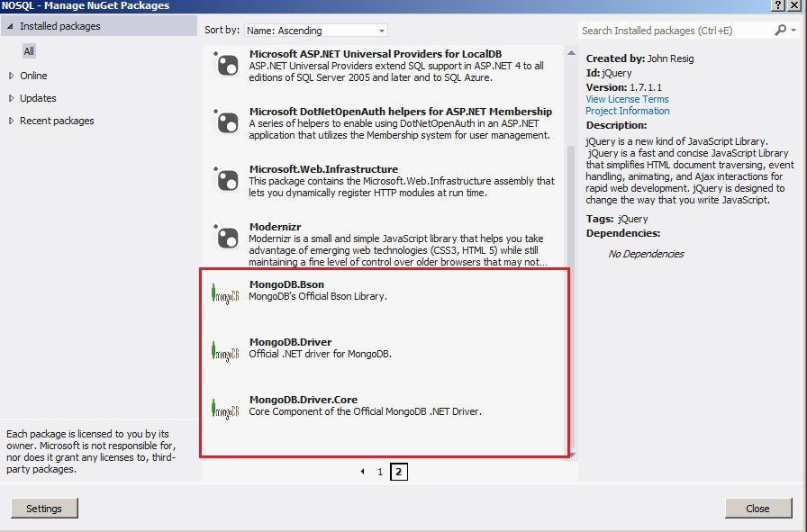
Task: Click in the Search Installed packages field
Action: point(676,31)
